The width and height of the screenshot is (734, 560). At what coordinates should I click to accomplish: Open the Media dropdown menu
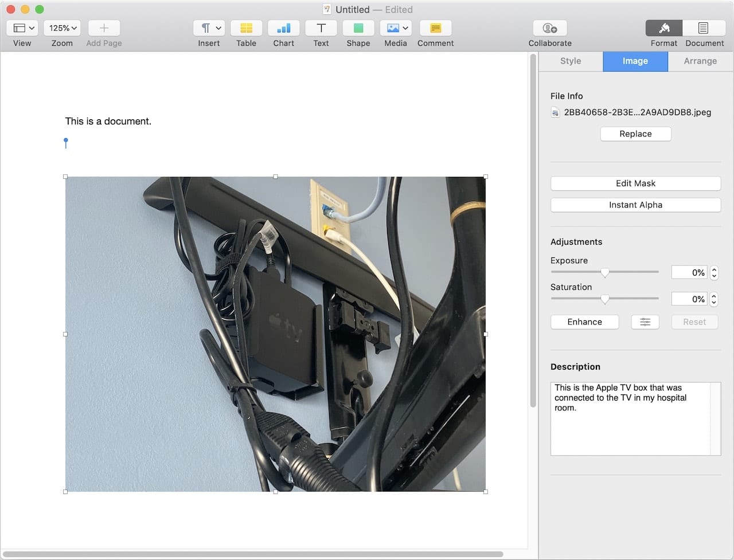(x=396, y=28)
